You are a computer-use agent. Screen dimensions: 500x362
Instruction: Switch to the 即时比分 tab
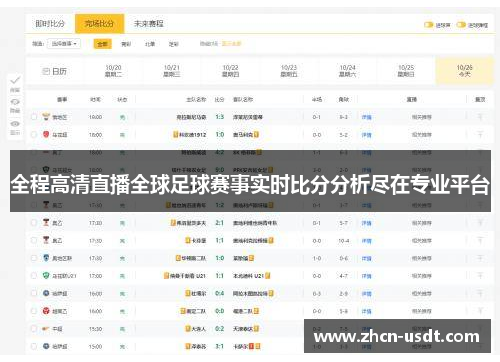coord(50,24)
